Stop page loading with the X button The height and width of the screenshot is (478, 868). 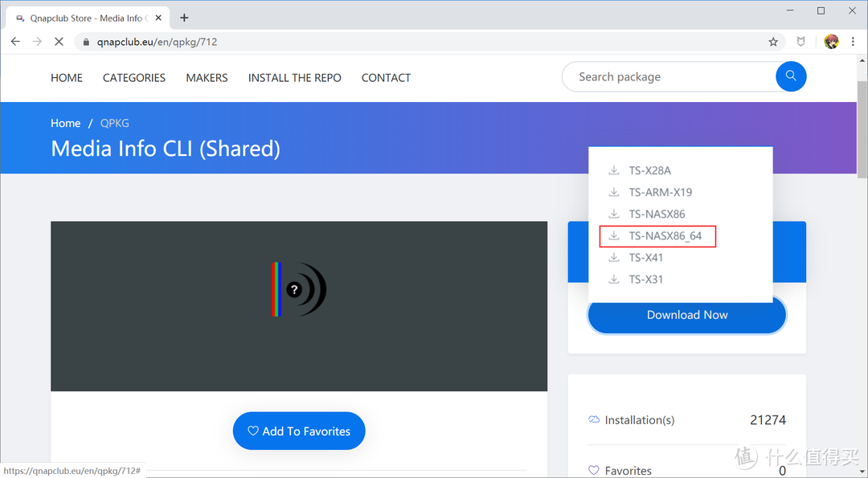click(59, 42)
